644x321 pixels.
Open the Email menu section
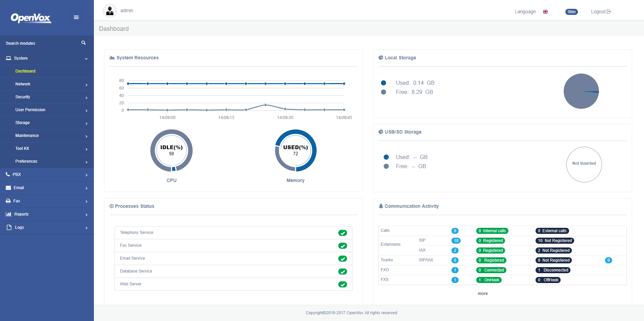[47, 188]
